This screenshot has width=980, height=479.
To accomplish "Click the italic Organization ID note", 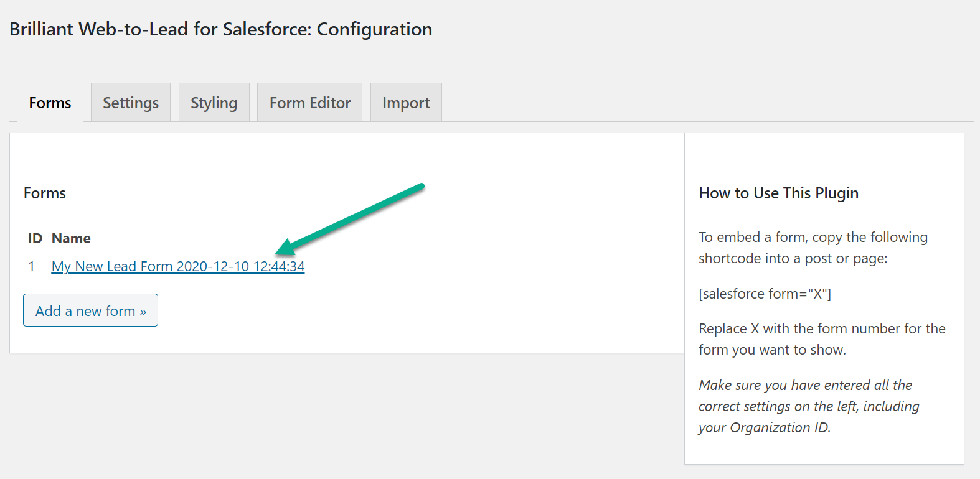I will [x=809, y=406].
